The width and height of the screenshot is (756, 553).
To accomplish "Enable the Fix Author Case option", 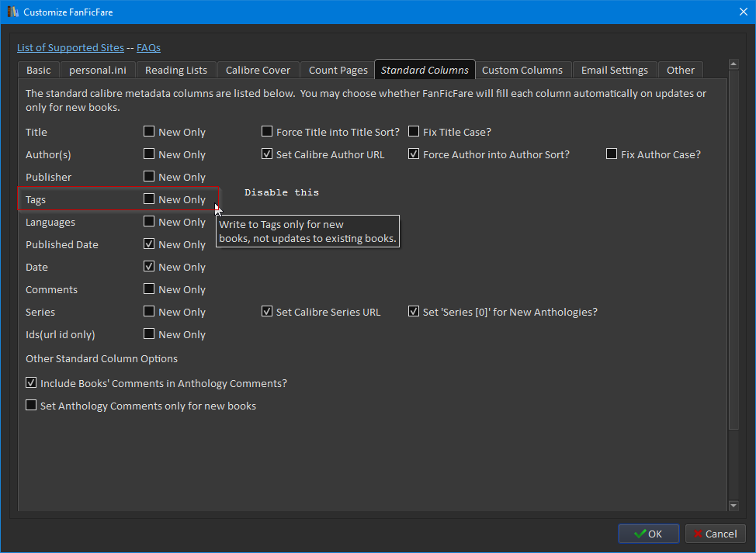I will (612, 154).
